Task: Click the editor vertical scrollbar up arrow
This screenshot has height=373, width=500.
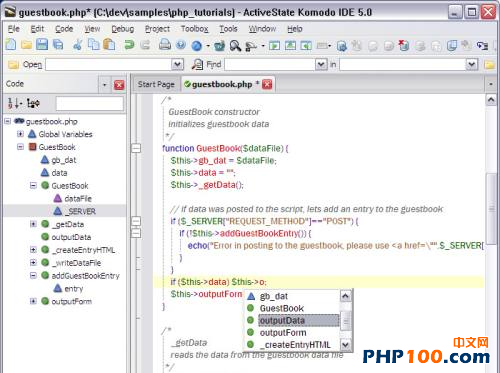Action: tap(491, 100)
